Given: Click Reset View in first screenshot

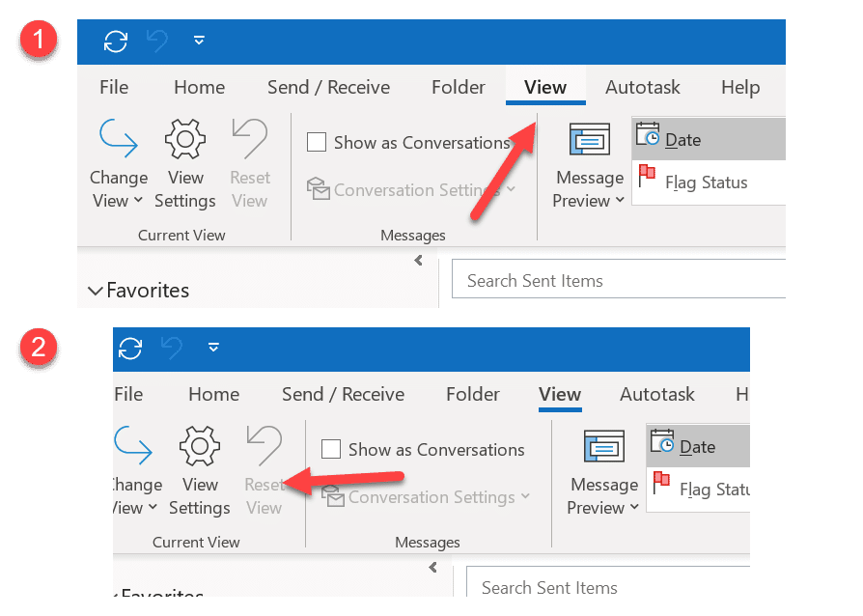Looking at the screenshot, I should coord(250,163).
